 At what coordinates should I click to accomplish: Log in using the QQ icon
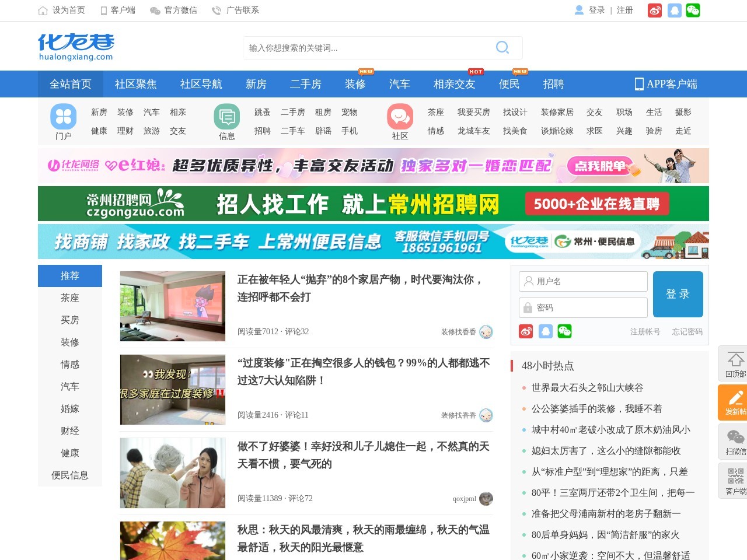click(545, 331)
